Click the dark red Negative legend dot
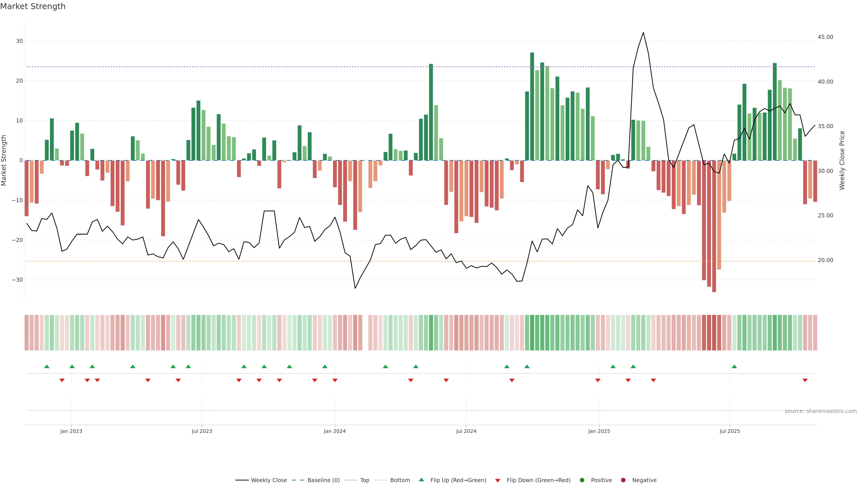 (623, 480)
